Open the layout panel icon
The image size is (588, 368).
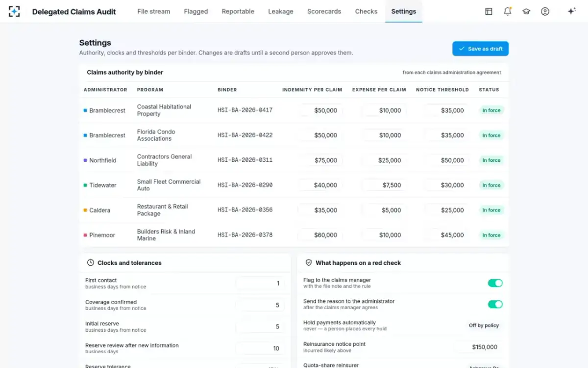[x=489, y=11]
